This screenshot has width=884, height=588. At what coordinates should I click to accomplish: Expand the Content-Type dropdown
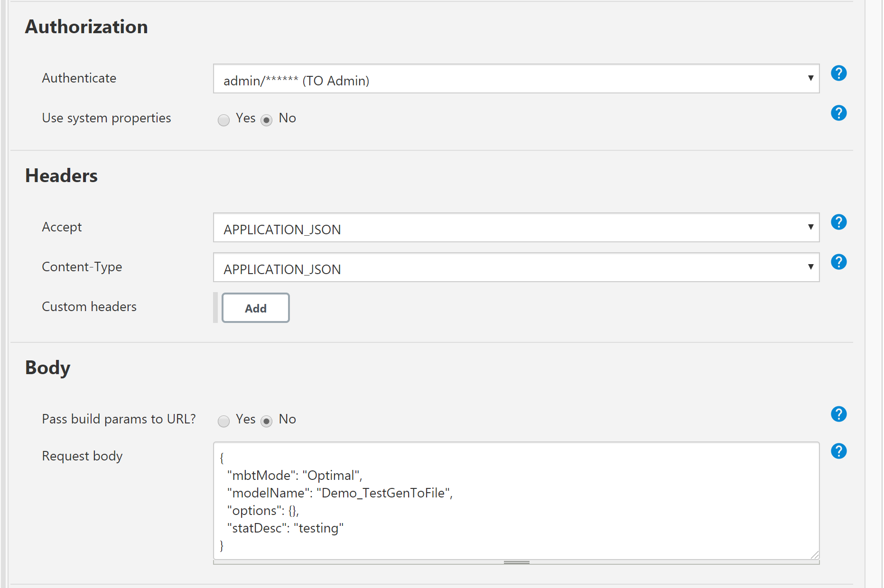coord(516,268)
